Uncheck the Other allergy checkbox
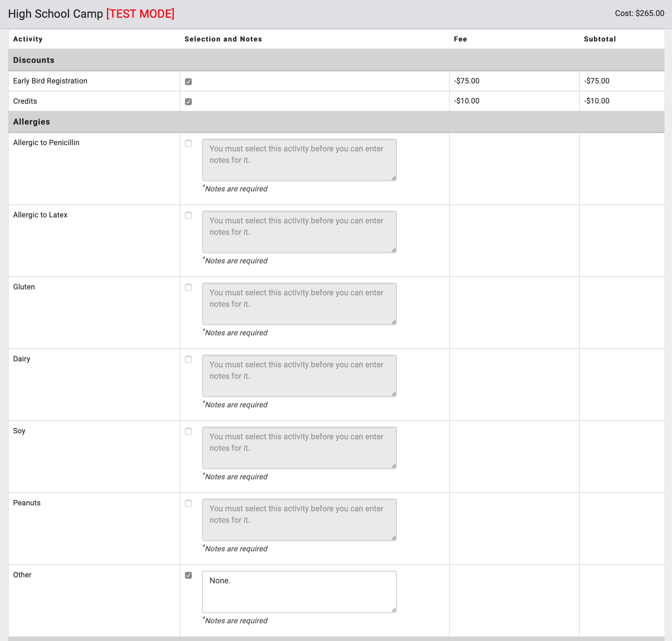The height and width of the screenshot is (641, 672). [x=188, y=575]
